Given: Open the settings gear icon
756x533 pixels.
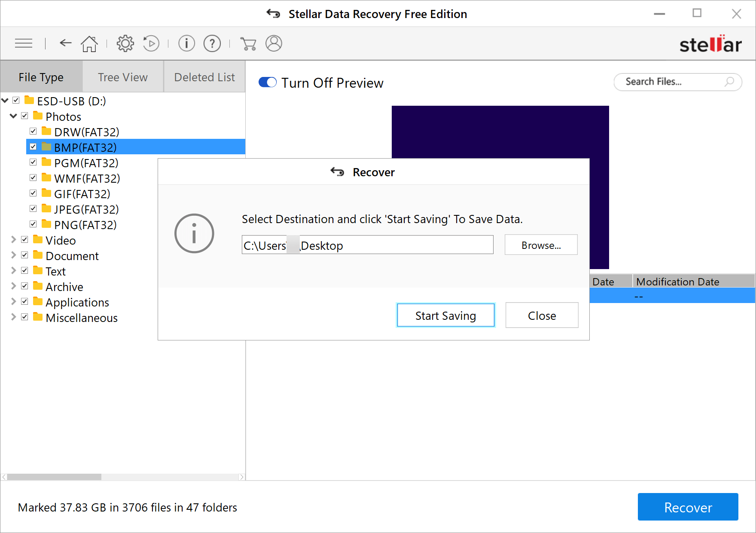Looking at the screenshot, I should [125, 43].
